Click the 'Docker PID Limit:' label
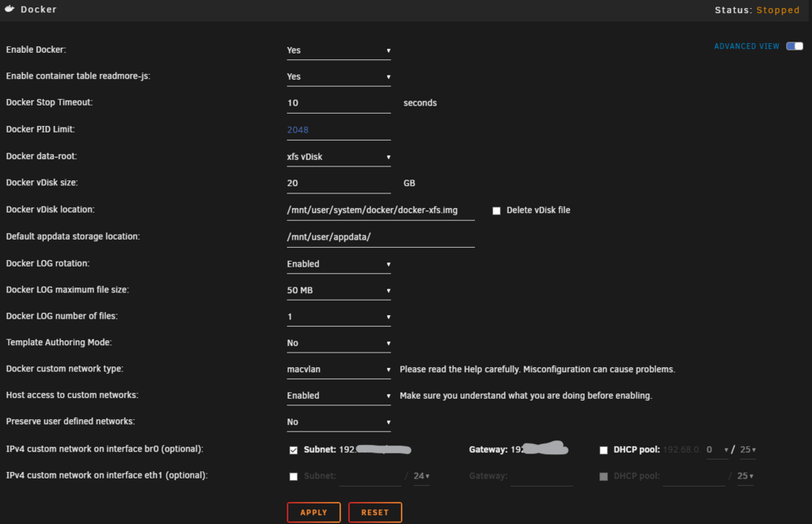 click(x=41, y=129)
